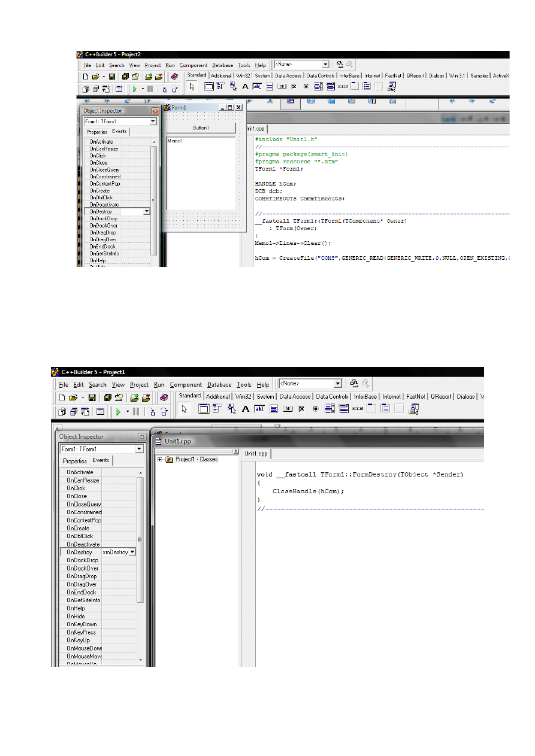Open the <None> dropdown in Project1 window
The width and height of the screenshot is (535, 756).
pyautogui.click(x=337, y=384)
